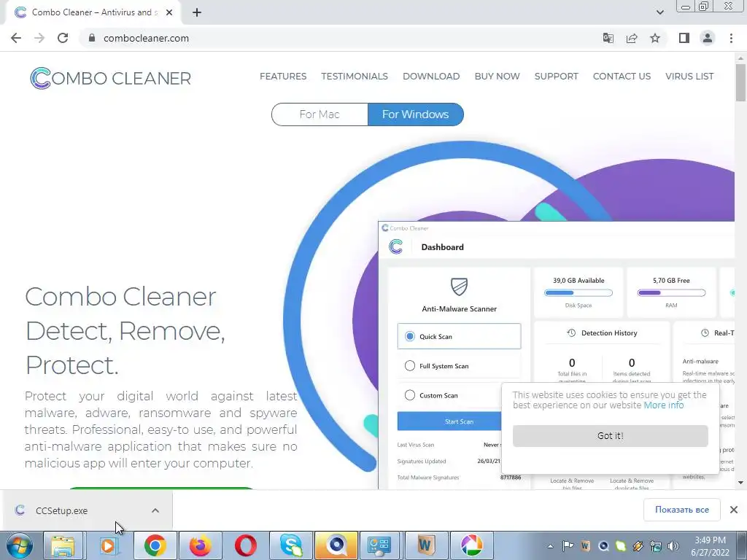747x560 pixels.
Task: Accept cookies with Got it! button
Action: 611,436
